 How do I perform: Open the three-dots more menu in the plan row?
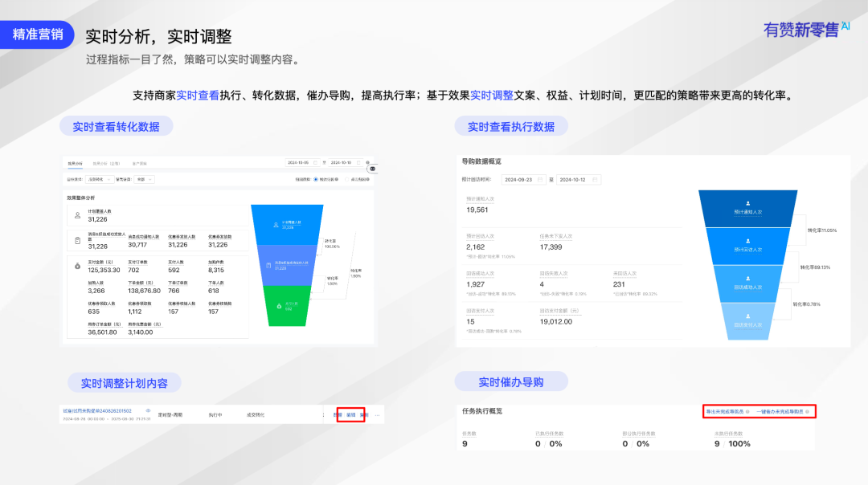click(378, 415)
